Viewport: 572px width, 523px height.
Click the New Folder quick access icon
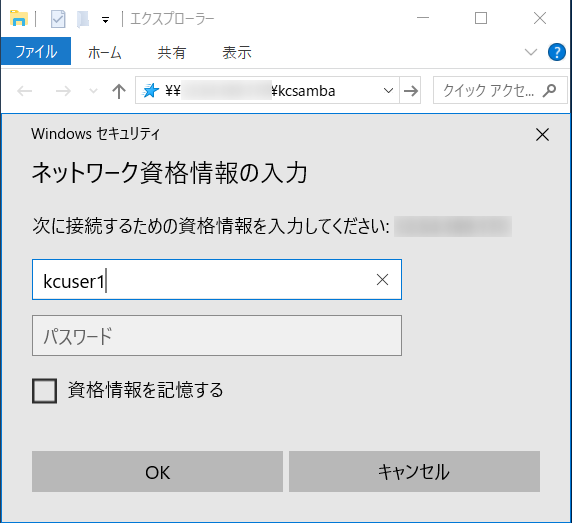[83, 19]
